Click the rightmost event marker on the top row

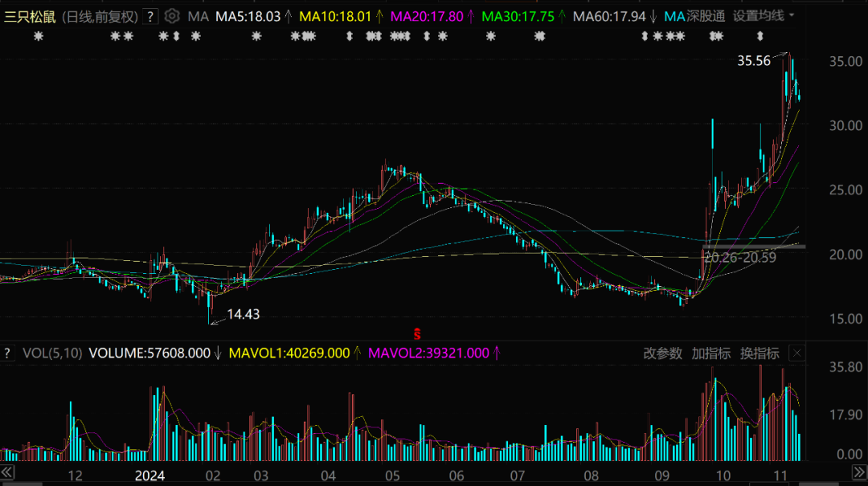pos(760,36)
